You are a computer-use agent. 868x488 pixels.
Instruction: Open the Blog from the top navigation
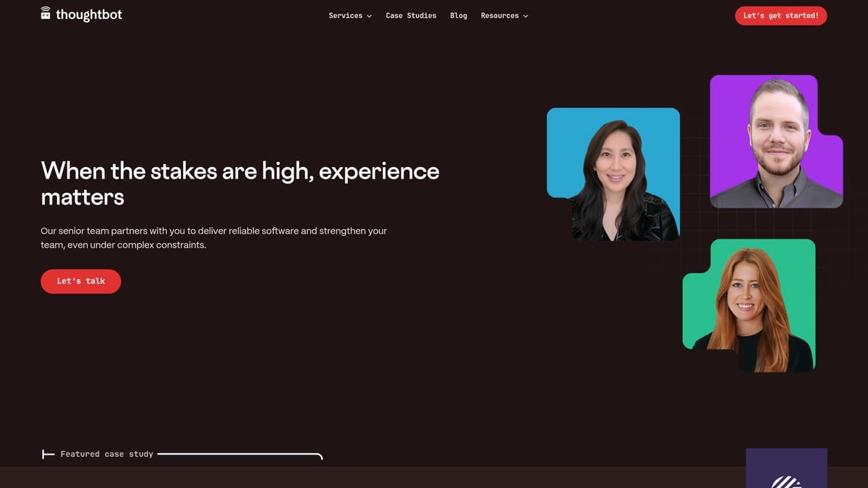pyautogui.click(x=458, y=15)
